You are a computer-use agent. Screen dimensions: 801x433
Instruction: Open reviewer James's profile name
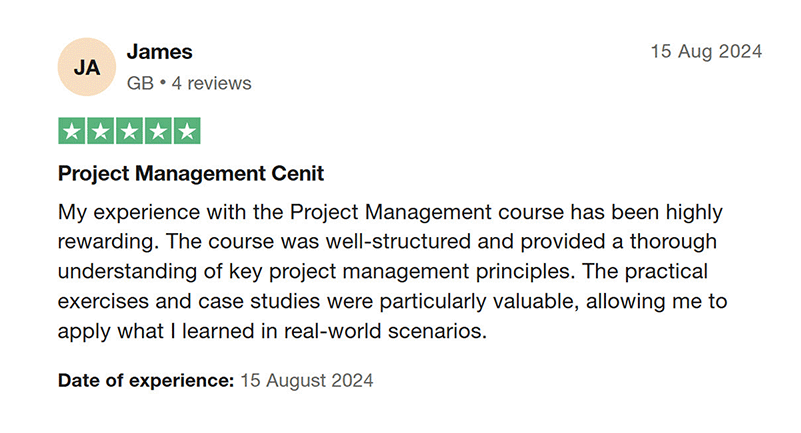(x=159, y=52)
